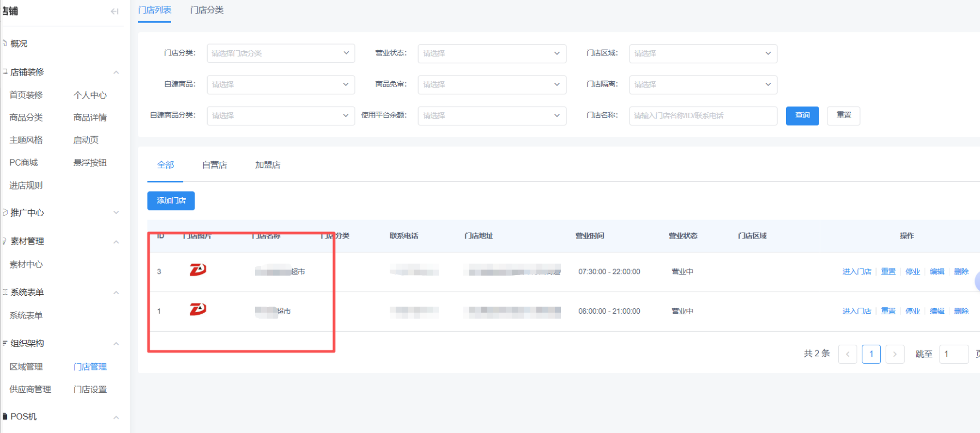Viewport: 980px width, 433px height.
Task: Click 重置 link for store ID 3
Action: click(888, 272)
